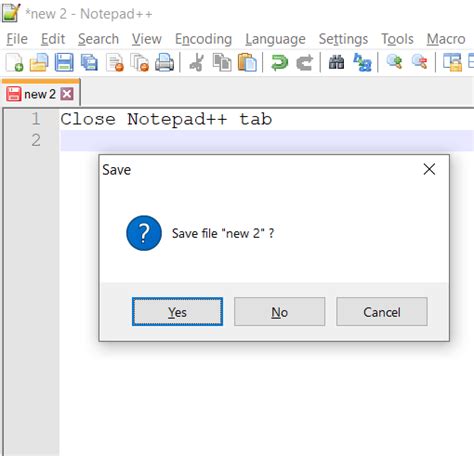The width and height of the screenshot is (474, 456).
Task: Click the red unsaved icon on new 2 tab
Action: pos(14,94)
